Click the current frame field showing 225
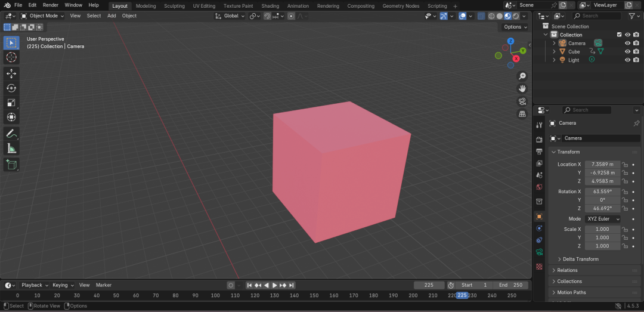The height and width of the screenshot is (312, 644). [x=429, y=285]
